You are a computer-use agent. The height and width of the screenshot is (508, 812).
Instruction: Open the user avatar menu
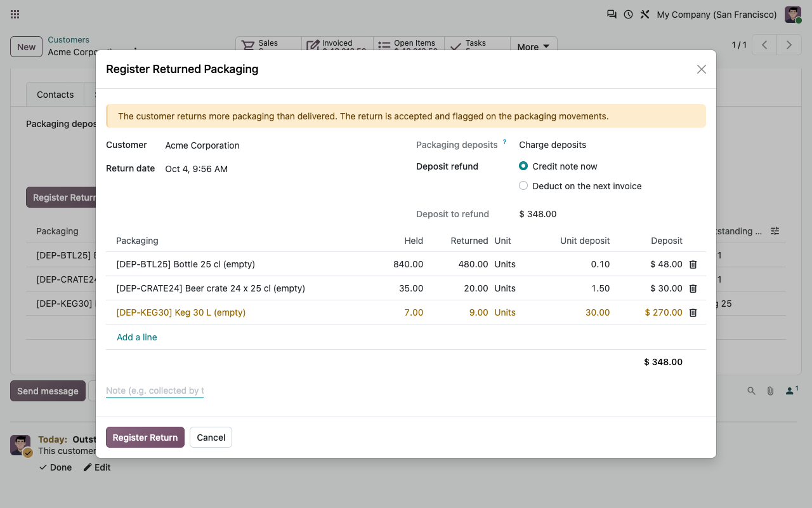(793, 15)
